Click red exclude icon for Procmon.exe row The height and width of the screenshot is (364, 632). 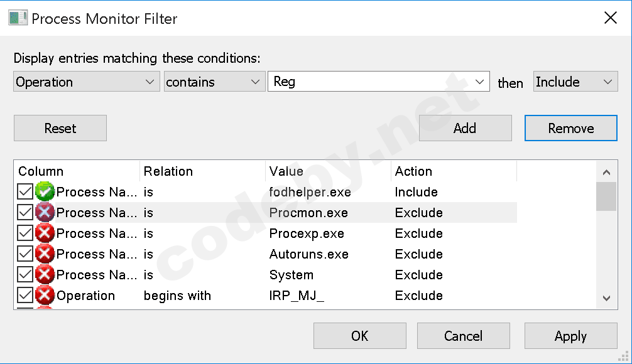pyautogui.click(x=45, y=213)
